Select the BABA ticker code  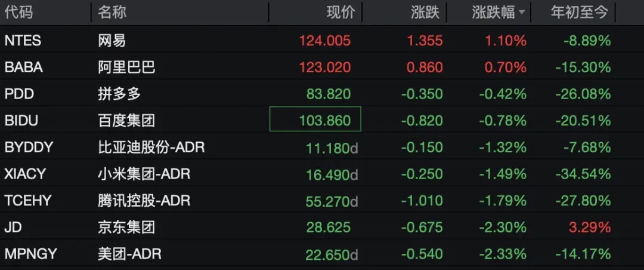tap(23, 67)
